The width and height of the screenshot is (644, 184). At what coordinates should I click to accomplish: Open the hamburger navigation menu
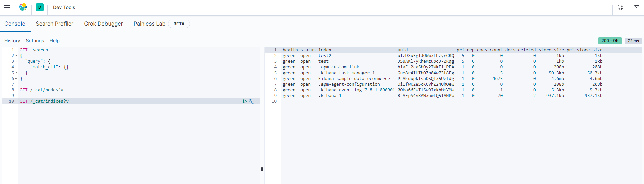click(7, 7)
